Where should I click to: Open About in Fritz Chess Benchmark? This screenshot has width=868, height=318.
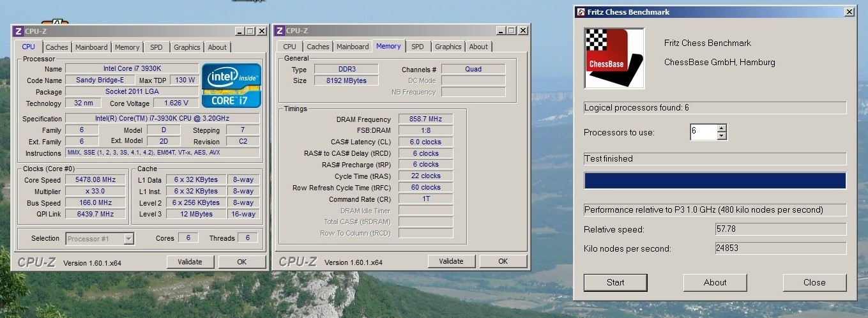(x=715, y=282)
